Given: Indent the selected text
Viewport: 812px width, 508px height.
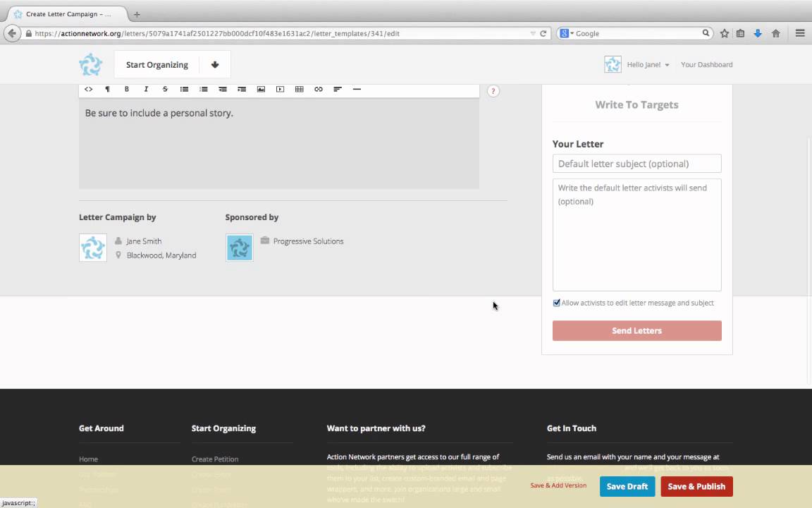Looking at the screenshot, I should click(242, 89).
